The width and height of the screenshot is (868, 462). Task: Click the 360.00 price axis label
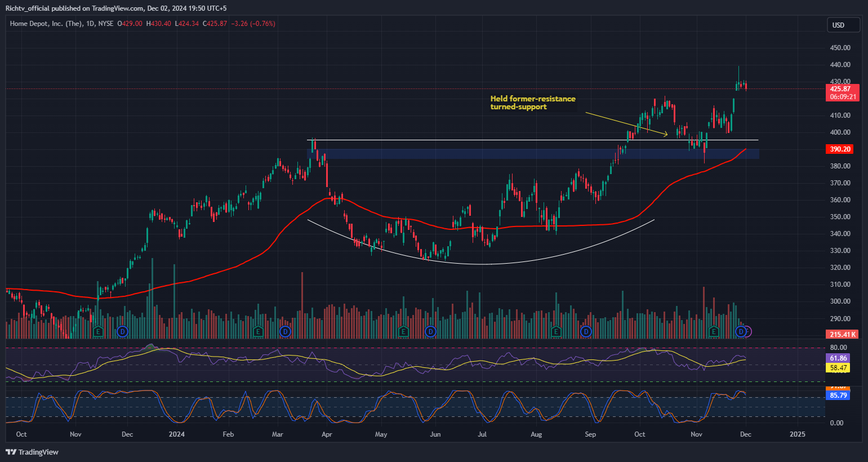coord(840,200)
